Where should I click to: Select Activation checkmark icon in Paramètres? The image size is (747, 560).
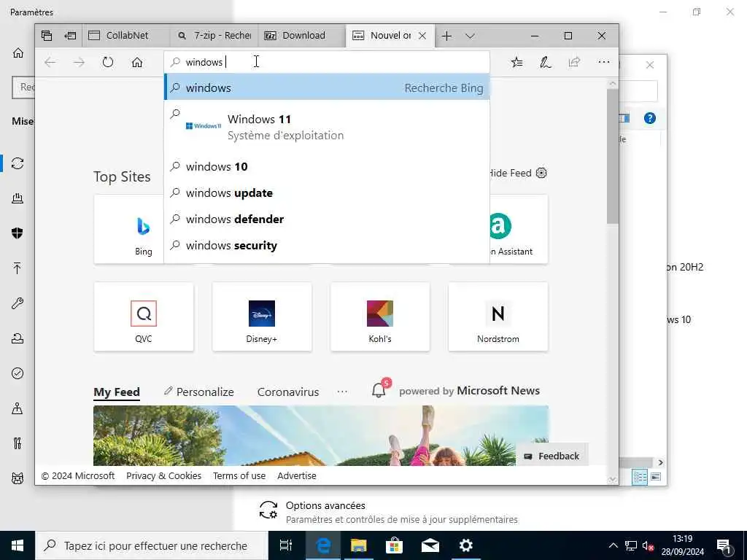(x=18, y=373)
